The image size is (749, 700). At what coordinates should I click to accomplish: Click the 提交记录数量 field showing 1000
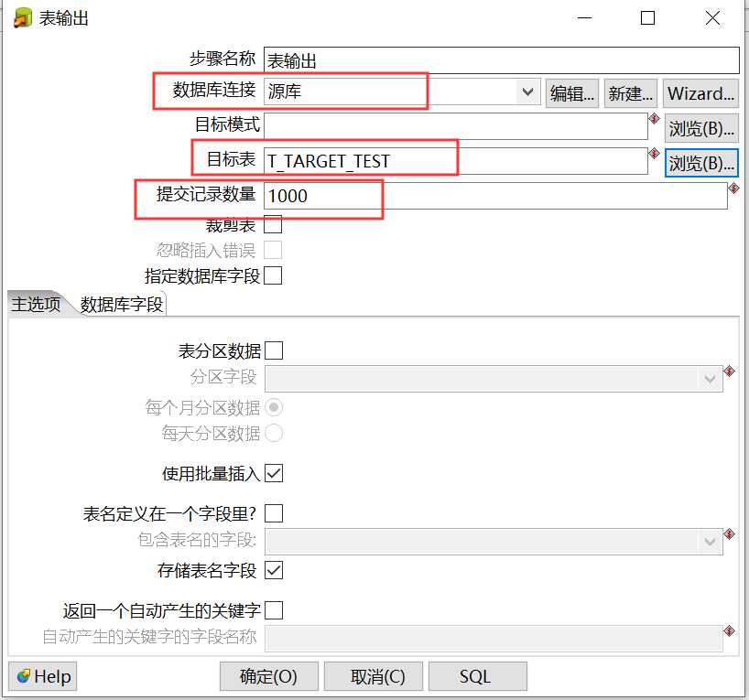point(495,196)
